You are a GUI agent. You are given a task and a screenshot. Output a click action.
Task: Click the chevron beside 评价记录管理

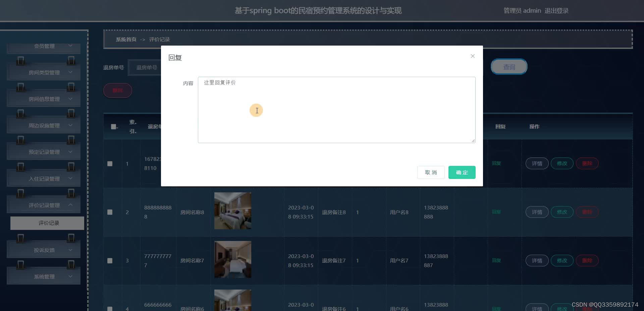click(70, 205)
